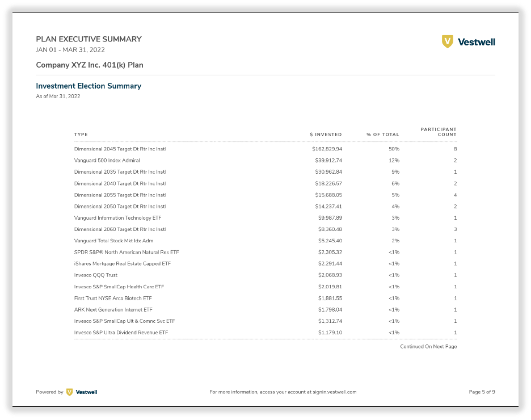Click the '$2,305.32' amount
Viewport: 531px width, 420px height.
click(x=330, y=253)
